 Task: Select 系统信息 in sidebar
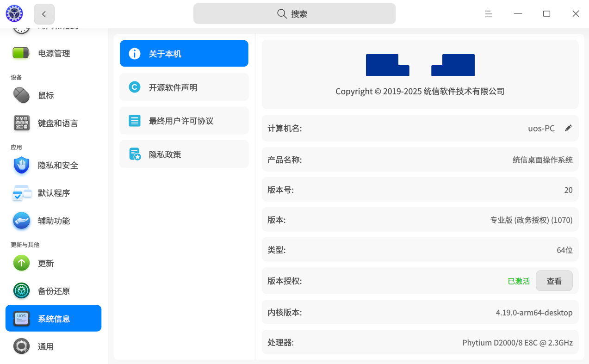(x=53, y=318)
